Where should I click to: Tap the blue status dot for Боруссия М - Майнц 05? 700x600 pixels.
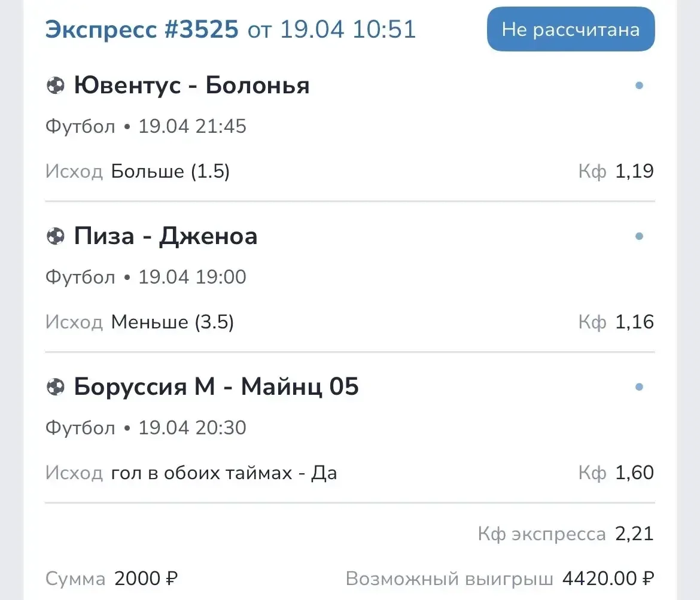coord(639,388)
